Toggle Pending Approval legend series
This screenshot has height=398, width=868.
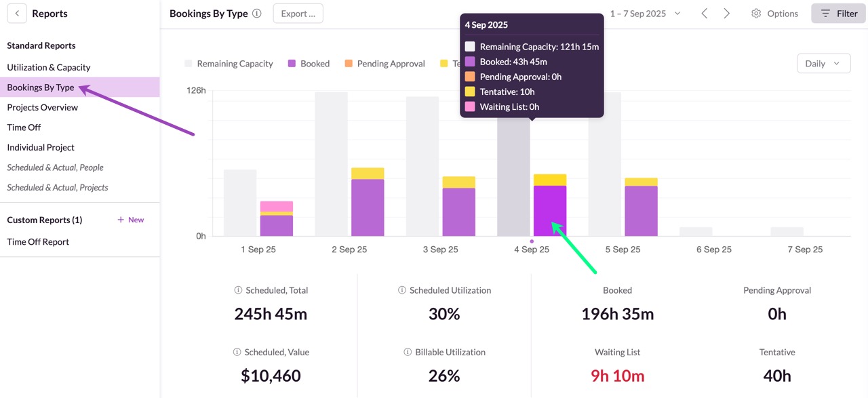[384, 64]
